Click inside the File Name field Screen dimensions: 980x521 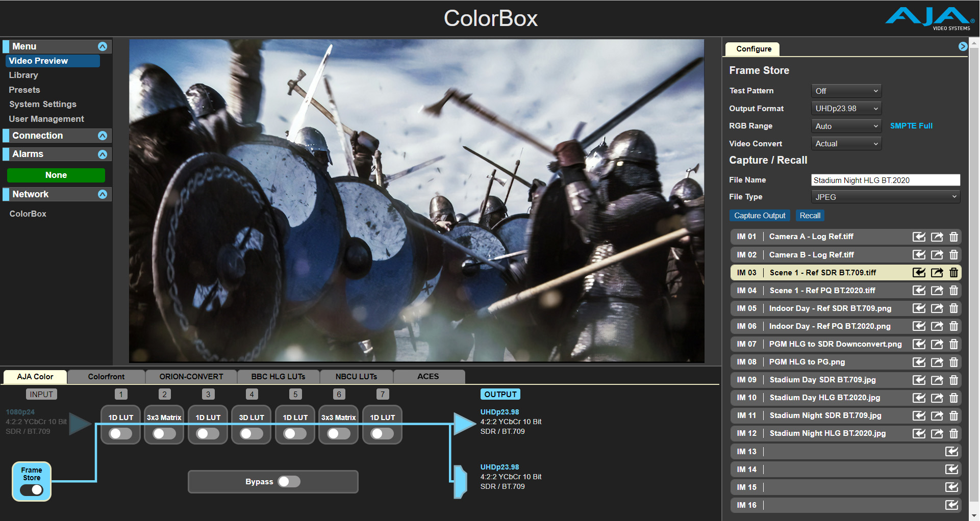885,180
